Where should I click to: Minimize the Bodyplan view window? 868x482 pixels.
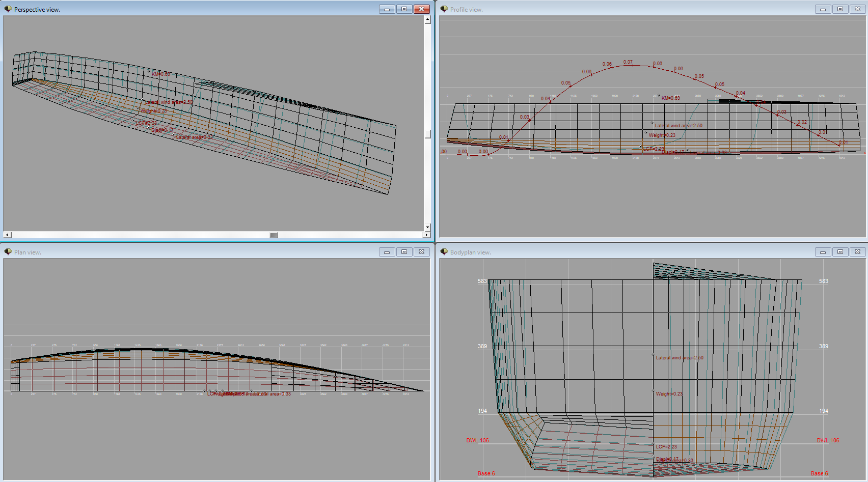823,252
